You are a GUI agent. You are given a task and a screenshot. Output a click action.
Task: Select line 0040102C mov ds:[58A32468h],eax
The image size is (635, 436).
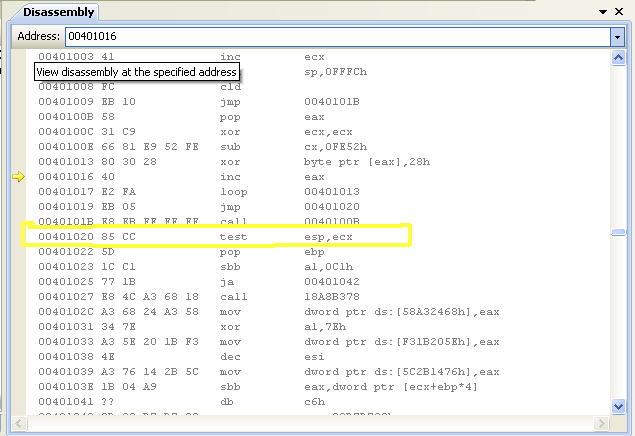(269, 311)
